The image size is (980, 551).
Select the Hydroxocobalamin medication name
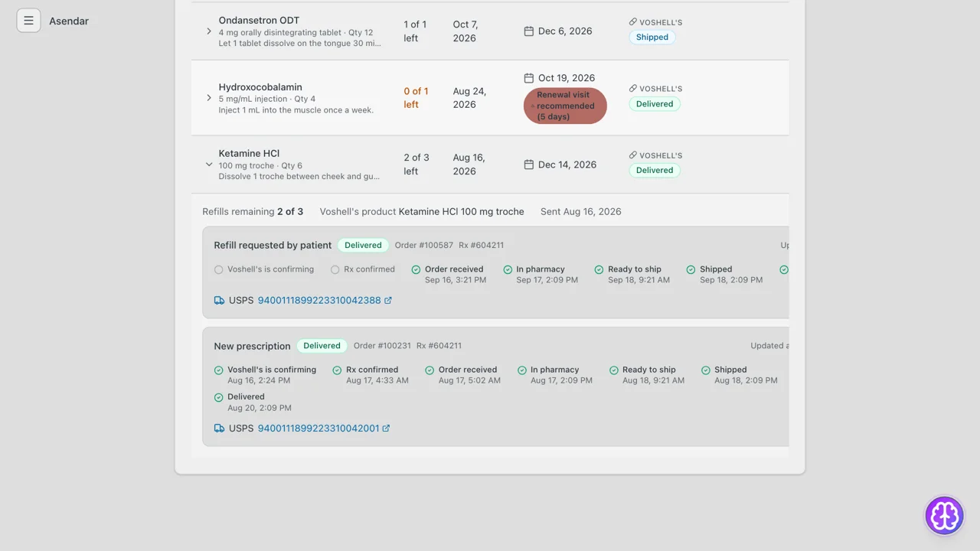(260, 87)
